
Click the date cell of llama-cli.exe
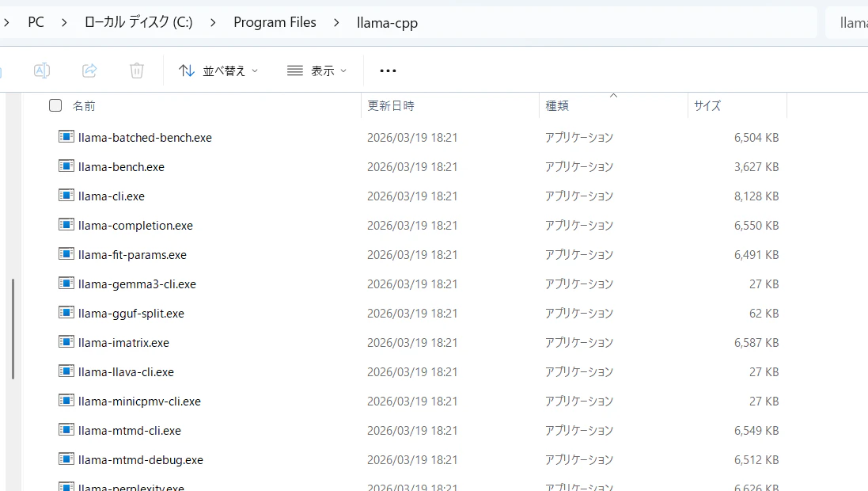coord(412,196)
